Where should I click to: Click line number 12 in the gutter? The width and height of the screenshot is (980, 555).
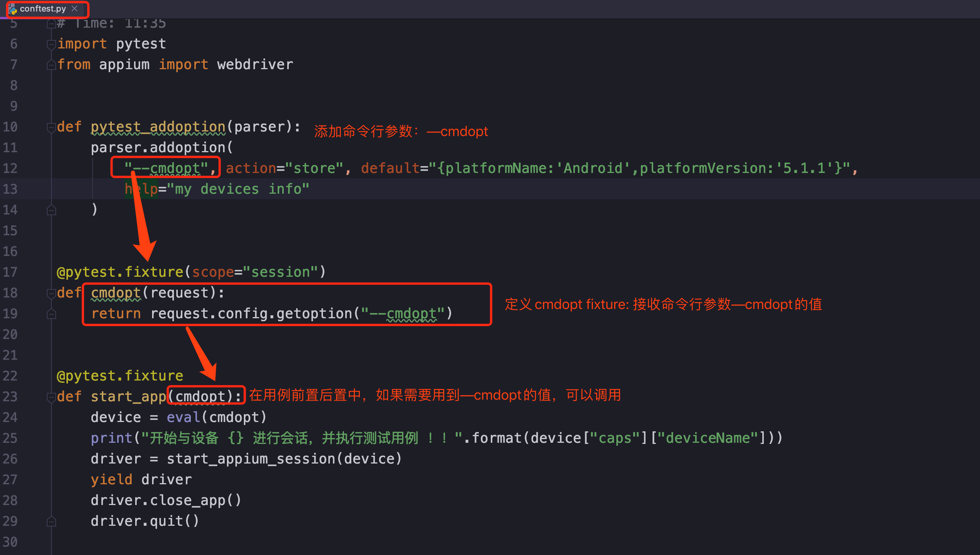[x=10, y=168]
